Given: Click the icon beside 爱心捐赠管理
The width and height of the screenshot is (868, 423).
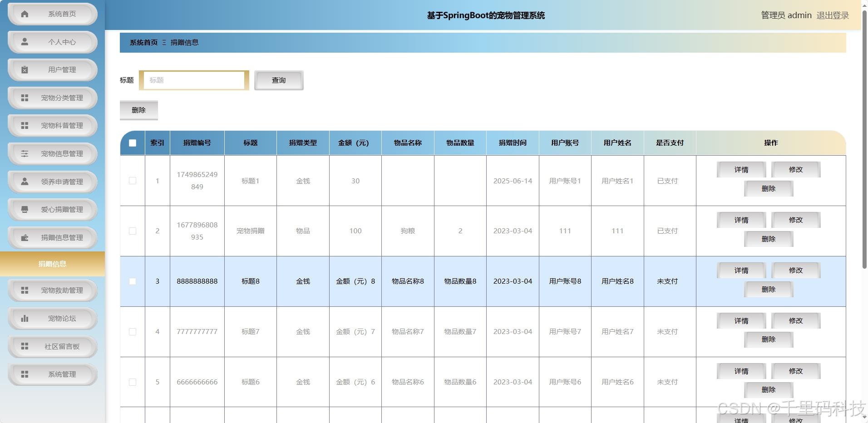Looking at the screenshot, I should coord(25,209).
